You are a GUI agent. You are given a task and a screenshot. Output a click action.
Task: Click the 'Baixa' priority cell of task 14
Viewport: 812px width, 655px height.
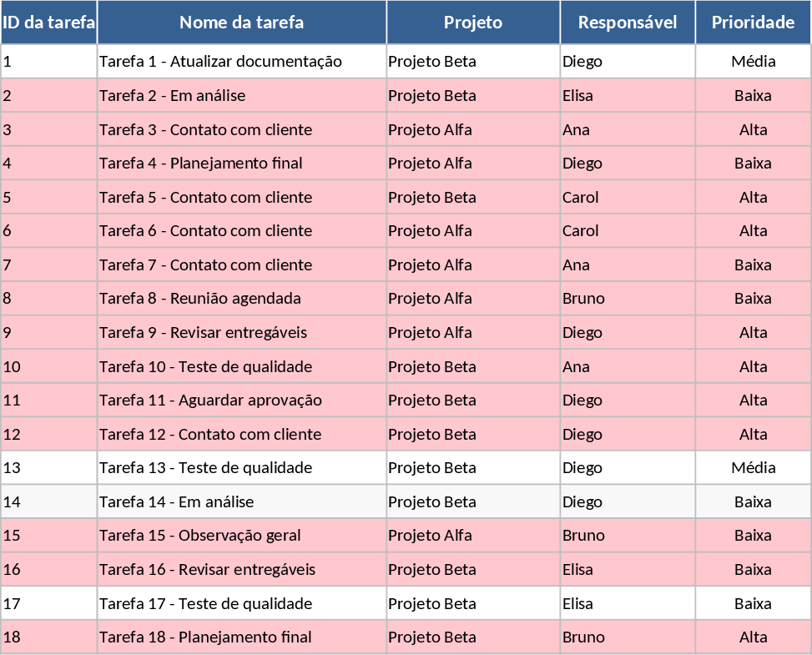pyautogui.click(x=753, y=502)
